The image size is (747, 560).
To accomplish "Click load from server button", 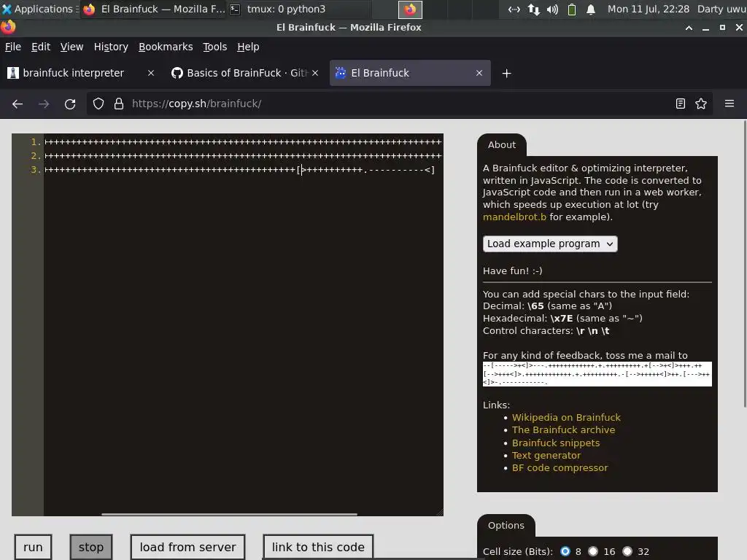I will (x=187, y=547).
